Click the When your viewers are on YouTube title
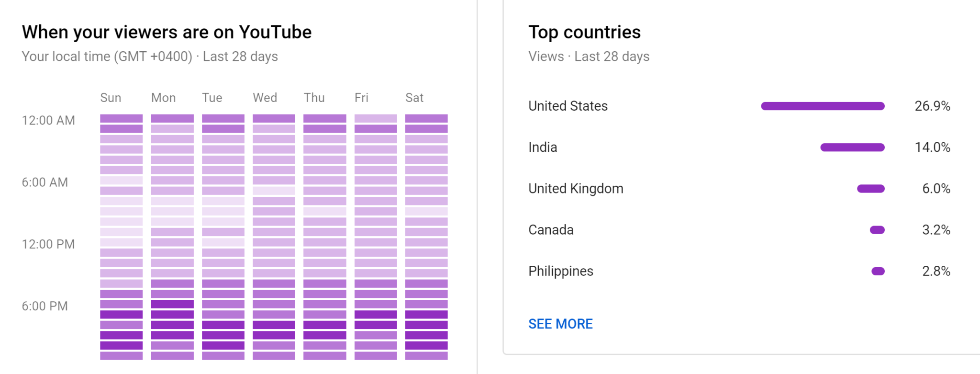Viewport: 980px width, 374px height. point(167,32)
